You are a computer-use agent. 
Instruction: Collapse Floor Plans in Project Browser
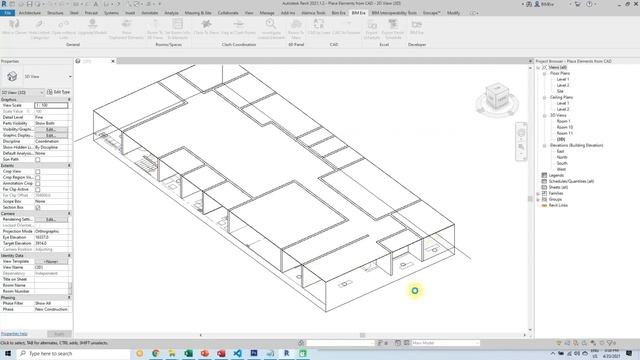click(x=544, y=73)
